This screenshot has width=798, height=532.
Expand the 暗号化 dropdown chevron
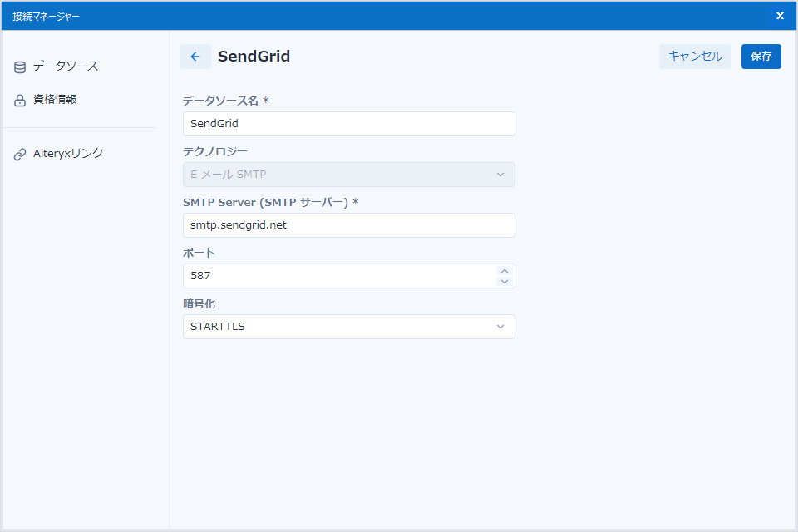[x=500, y=327]
